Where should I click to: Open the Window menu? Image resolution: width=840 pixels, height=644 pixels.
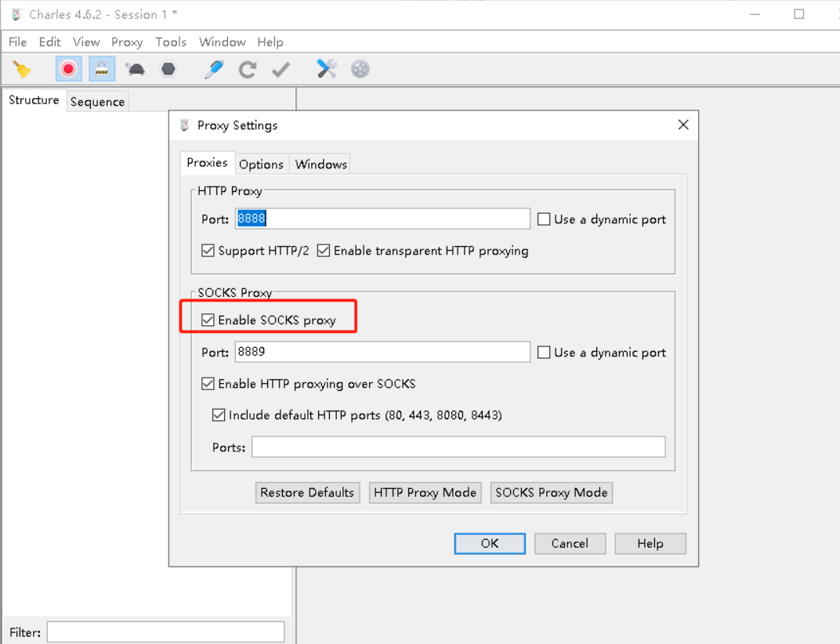coord(223,42)
